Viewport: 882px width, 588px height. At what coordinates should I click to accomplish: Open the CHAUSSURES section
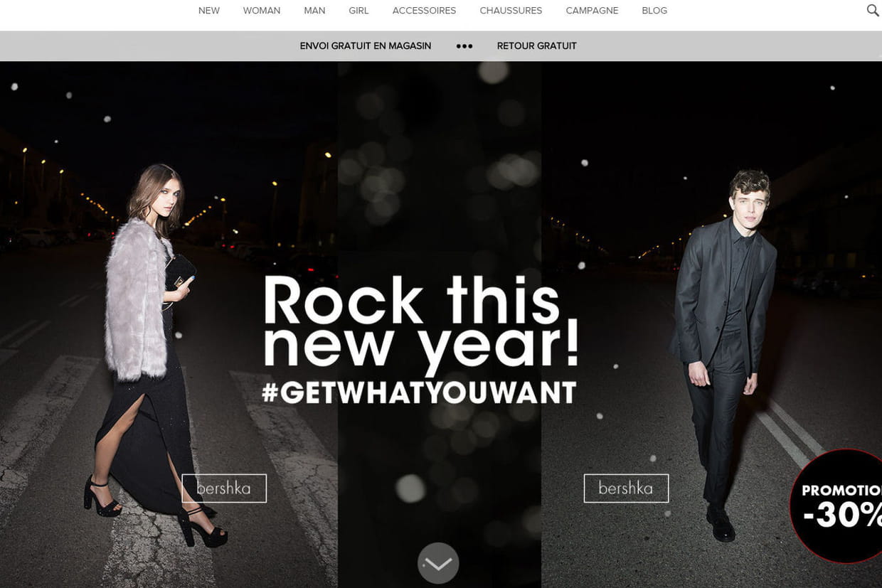click(x=511, y=11)
